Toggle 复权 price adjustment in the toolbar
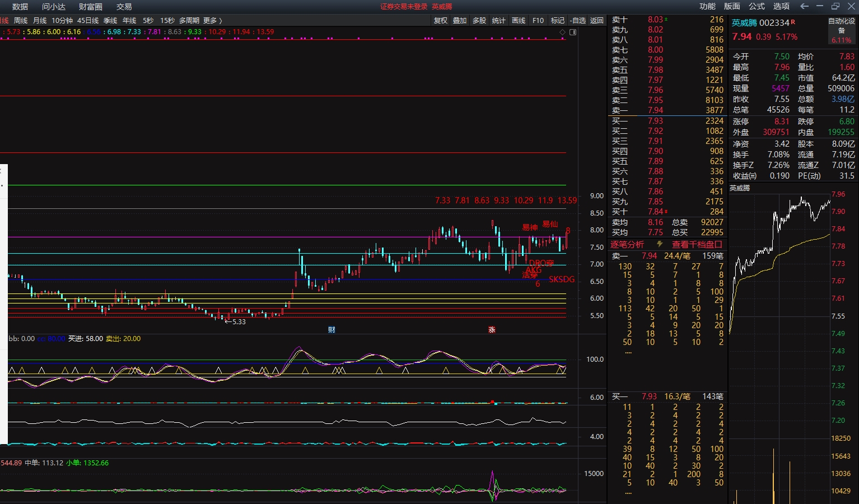859x504 pixels. click(x=441, y=21)
